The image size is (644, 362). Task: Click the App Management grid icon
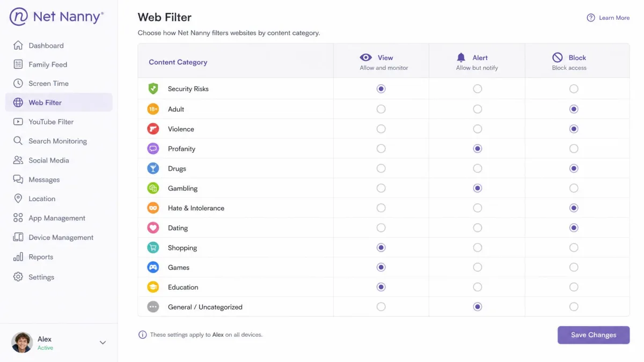coord(18,218)
